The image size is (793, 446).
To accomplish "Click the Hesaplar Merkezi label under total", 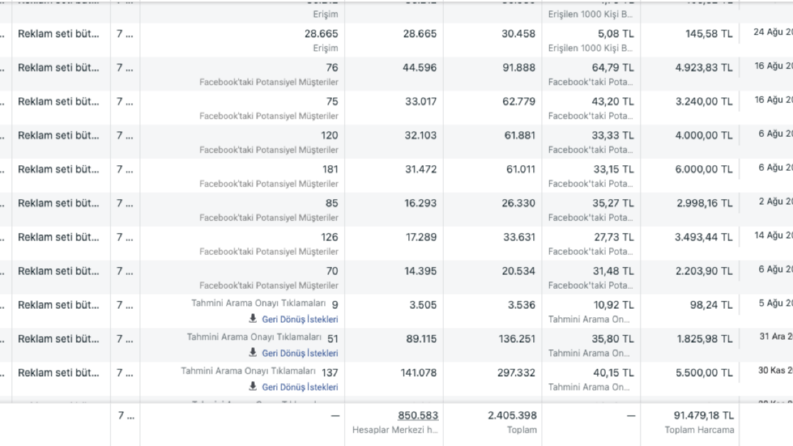I will pyautogui.click(x=395, y=429).
